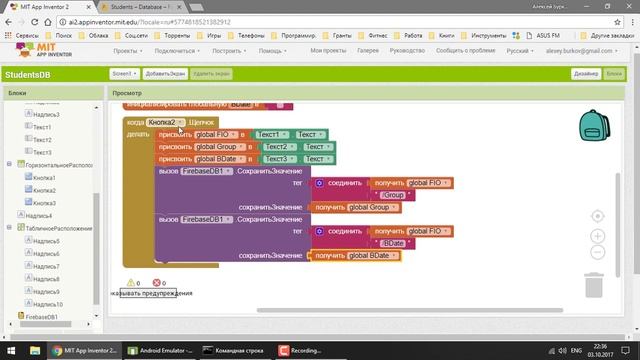Click the mutator gear on second соединить block
Screen dimensions: 640x360
click(320, 231)
